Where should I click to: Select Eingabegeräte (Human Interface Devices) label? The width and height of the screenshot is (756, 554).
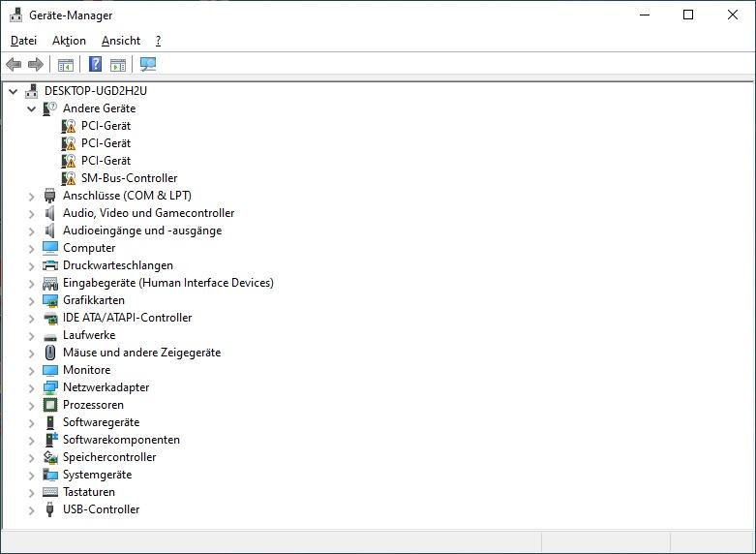pyautogui.click(x=168, y=283)
